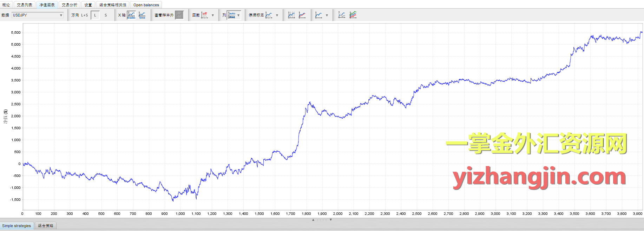Click the 5,500 Y-axis label
Screen dimensions: 644x231
tap(16, 33)
